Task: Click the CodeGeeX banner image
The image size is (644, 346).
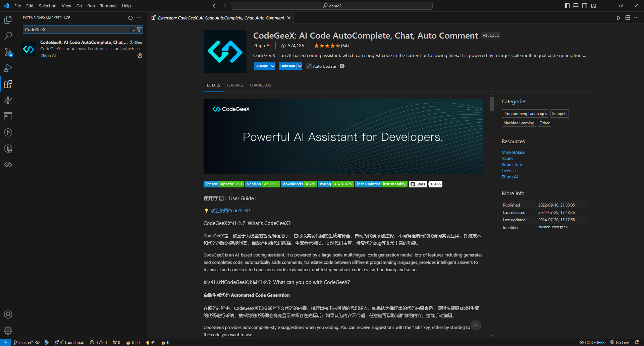Action: tap(343, 137)
